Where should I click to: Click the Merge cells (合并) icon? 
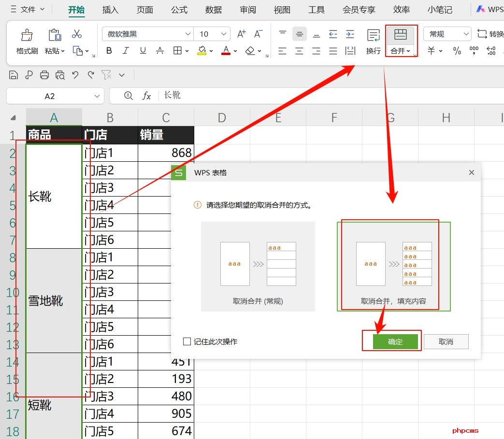401,35
